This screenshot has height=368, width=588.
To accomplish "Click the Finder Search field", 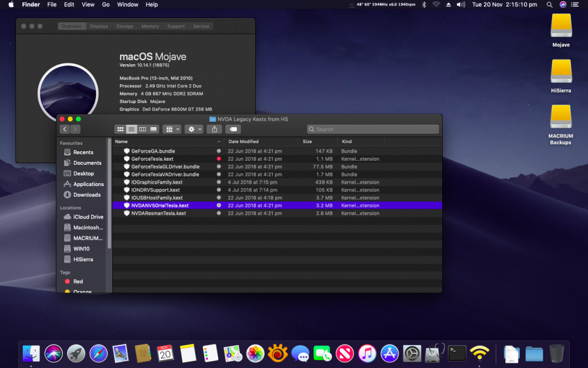I will 373,129.
